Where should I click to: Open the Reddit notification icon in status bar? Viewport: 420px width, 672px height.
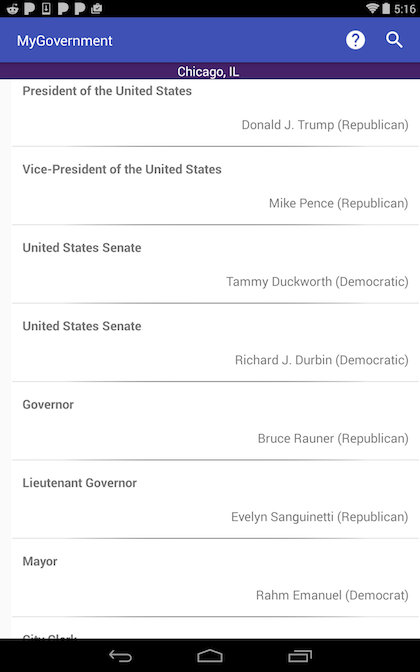(x=12, y=9)
